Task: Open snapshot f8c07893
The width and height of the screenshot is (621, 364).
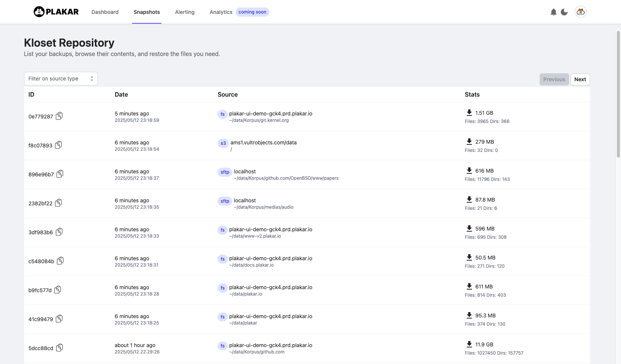Action: click(40, 146)
